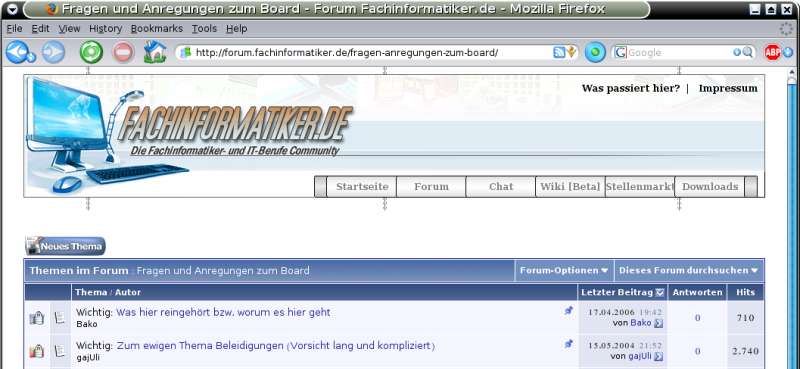Open the History menu
Image resolution: width=800 pixels, height=369 pixels.
point(106,29)
